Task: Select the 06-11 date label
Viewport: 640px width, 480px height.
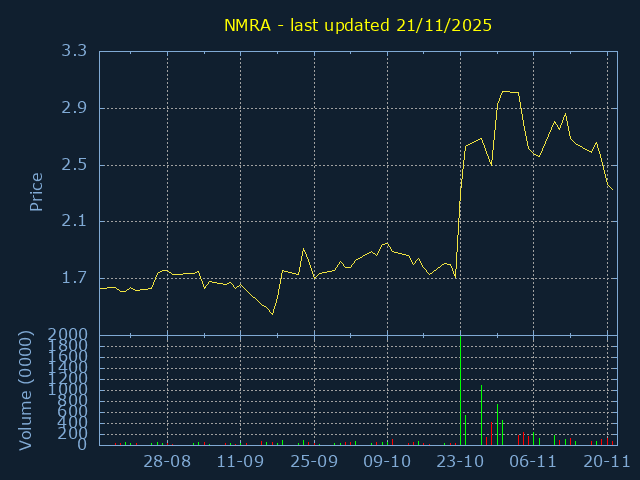Action: coord(533,462)
